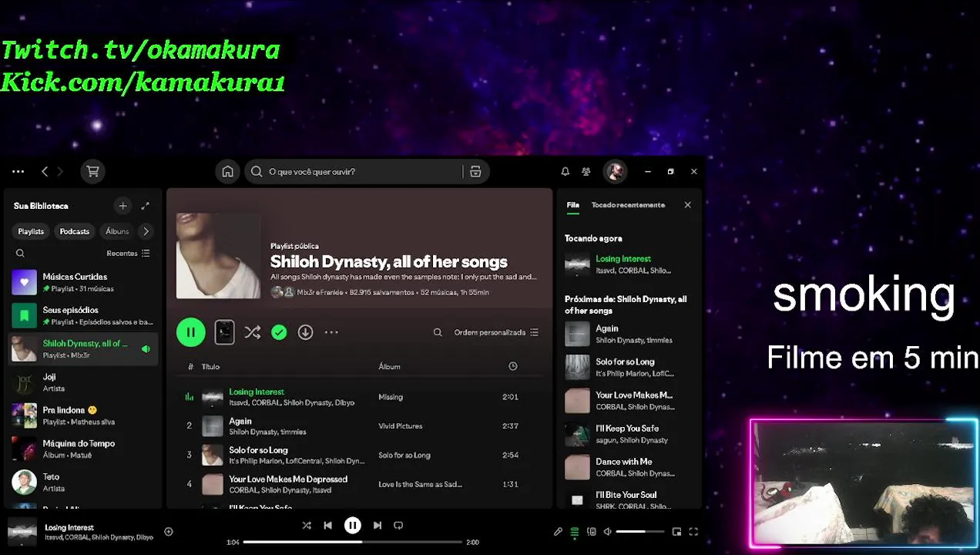Screen dimensions: 980x555
Task: Open Músicas Curtidas playlist
Action: click(x=82, y=282)
